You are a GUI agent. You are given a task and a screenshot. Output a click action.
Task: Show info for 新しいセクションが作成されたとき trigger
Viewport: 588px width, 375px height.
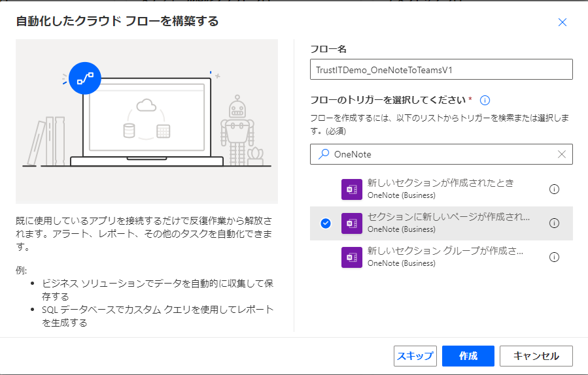554,189
